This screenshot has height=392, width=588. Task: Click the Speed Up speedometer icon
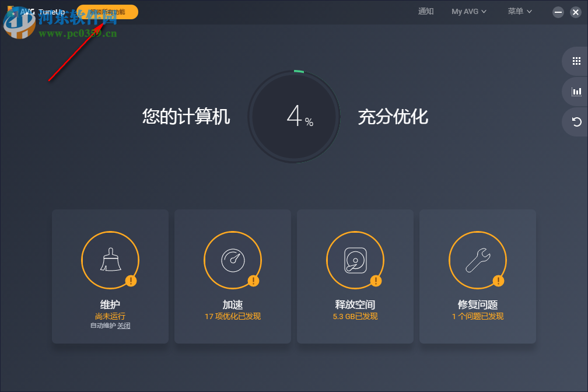233,260
